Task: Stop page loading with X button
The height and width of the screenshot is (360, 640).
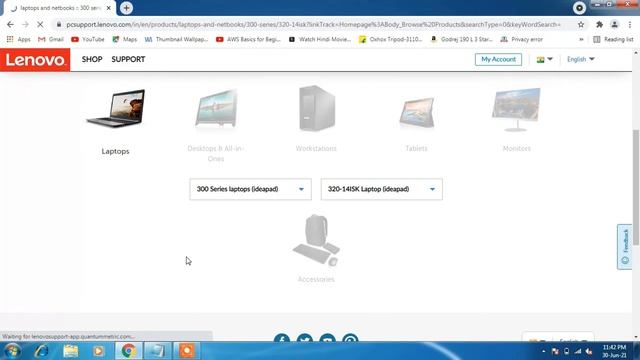Action: (40, 24)
